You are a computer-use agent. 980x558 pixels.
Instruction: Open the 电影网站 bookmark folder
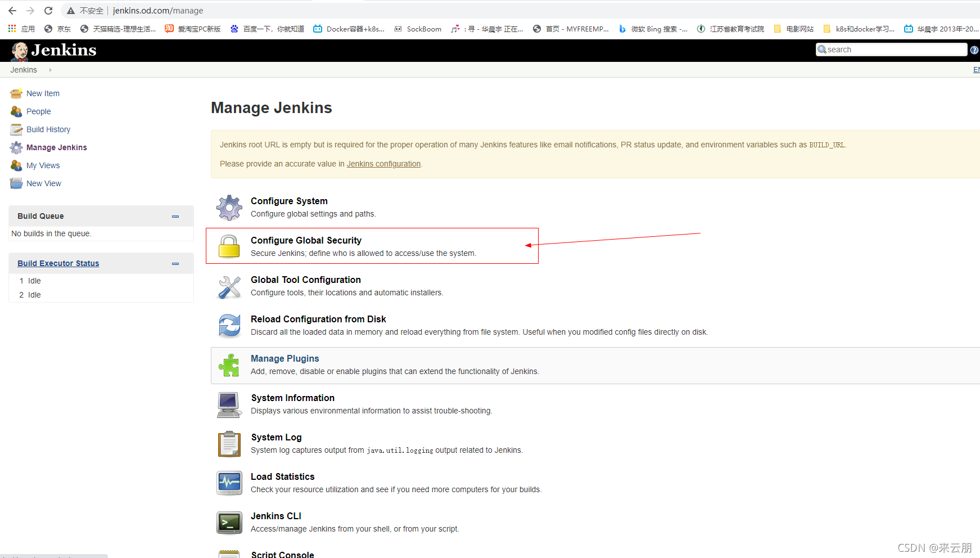pyautogui.click(x=793, y=29)
